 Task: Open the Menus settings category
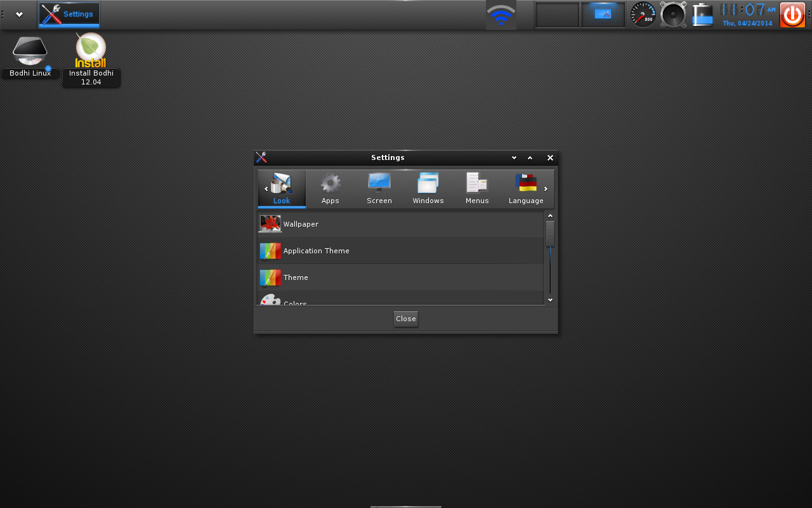click(477, 189)
